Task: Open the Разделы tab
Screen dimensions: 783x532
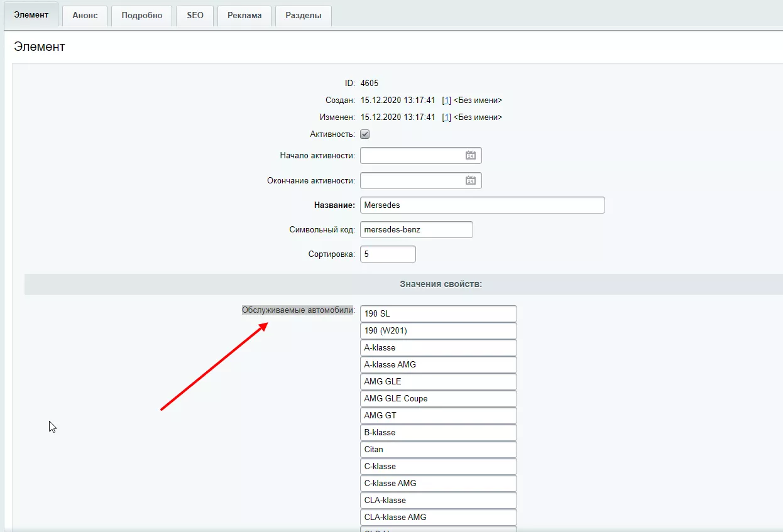Action: click(x=304, y=15)
